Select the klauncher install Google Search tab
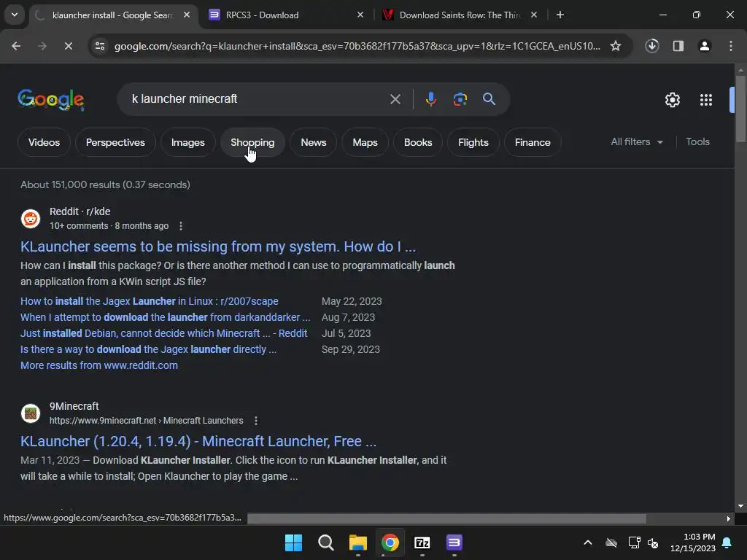Screen dimensions: 747x560 coord(112,15)
